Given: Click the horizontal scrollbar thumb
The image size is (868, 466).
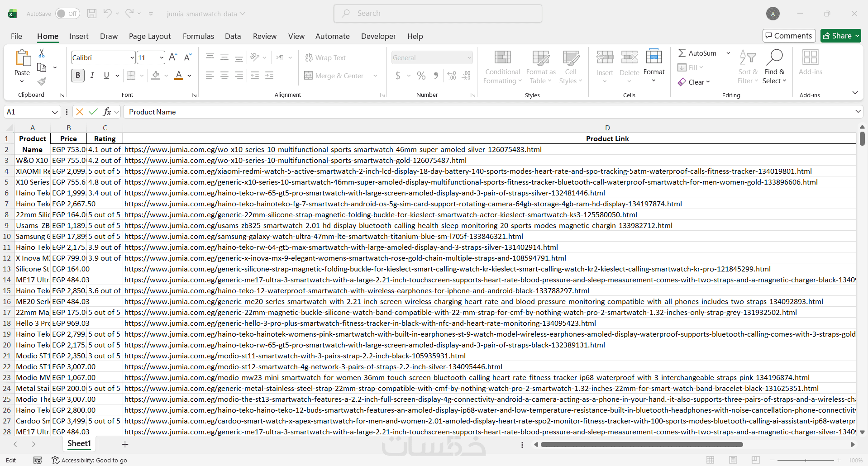Looking at the screenshot, I should 642,445.
